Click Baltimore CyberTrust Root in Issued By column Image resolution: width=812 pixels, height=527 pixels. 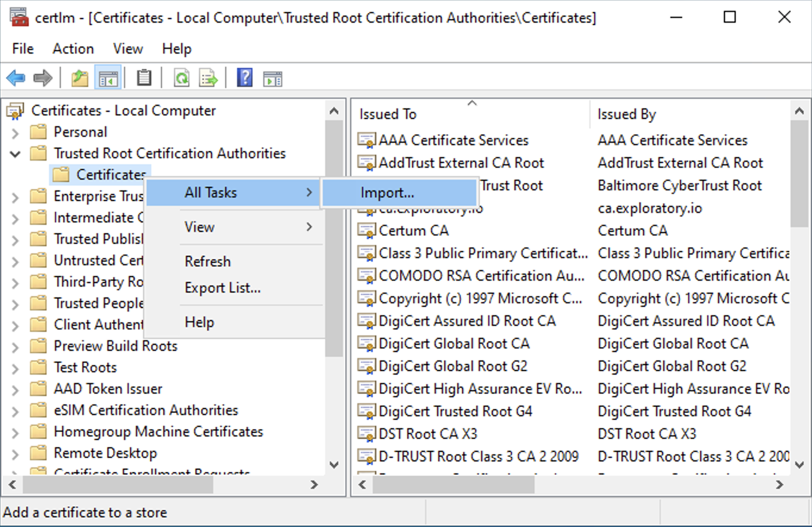680,186
